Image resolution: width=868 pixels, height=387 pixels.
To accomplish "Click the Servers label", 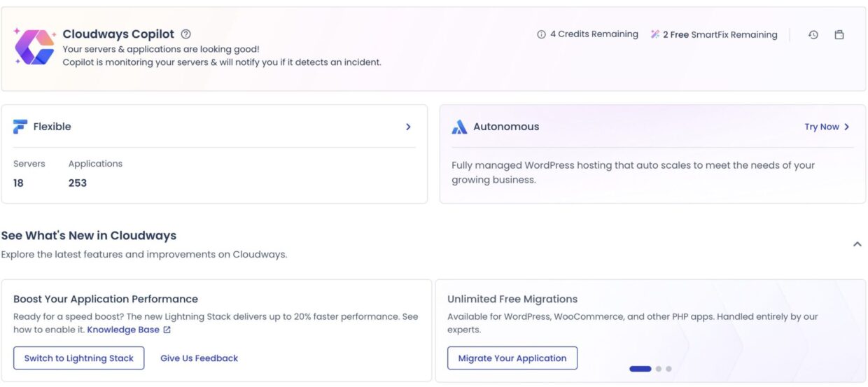I will (x=29, y=164).
